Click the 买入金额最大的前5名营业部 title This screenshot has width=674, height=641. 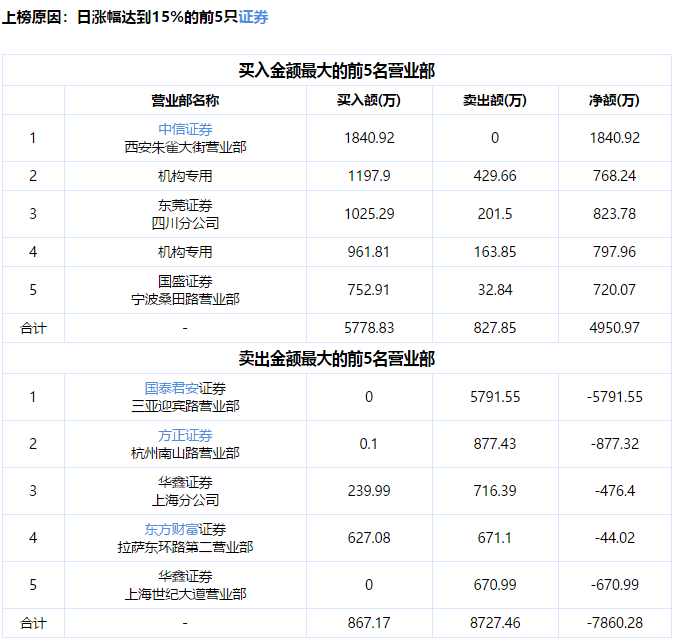pos(337,71)
